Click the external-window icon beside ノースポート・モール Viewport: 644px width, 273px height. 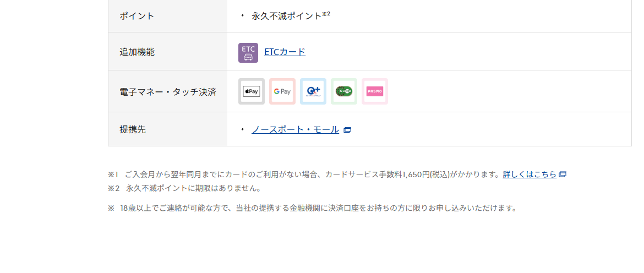[x=347, y=130]
